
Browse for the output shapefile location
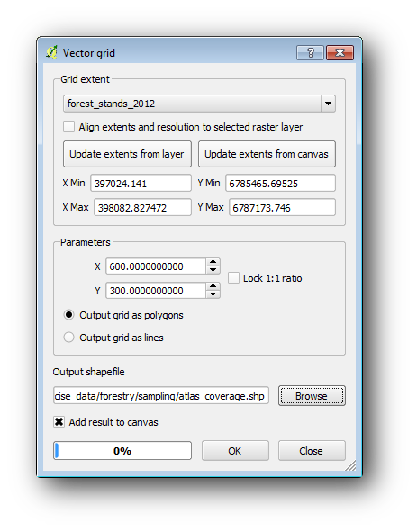tap(312, 395)
